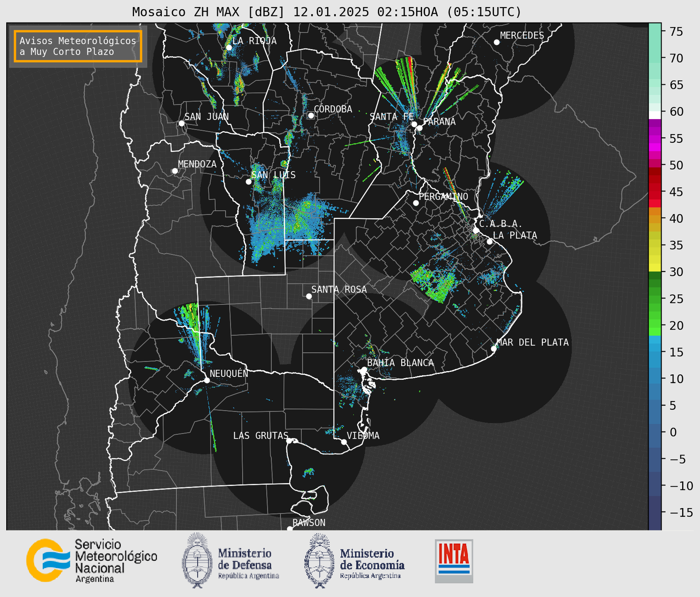Click the Ministerio de Defensa emblem

coord(198,560)
